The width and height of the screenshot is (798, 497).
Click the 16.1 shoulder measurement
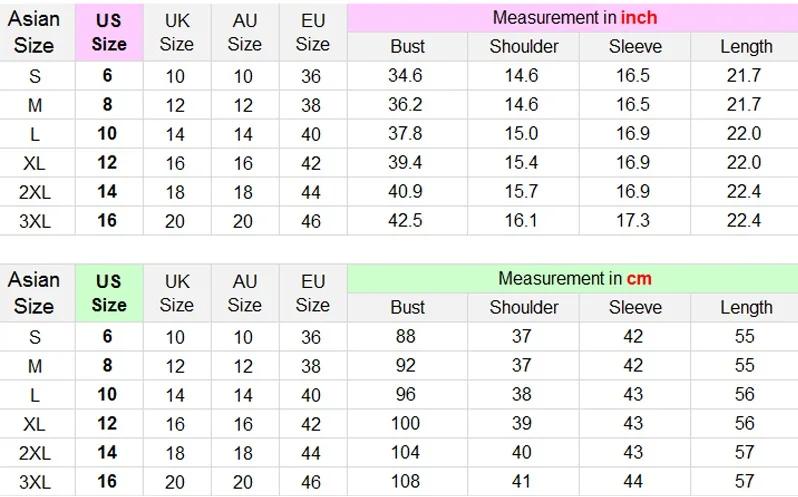[522, 221]
